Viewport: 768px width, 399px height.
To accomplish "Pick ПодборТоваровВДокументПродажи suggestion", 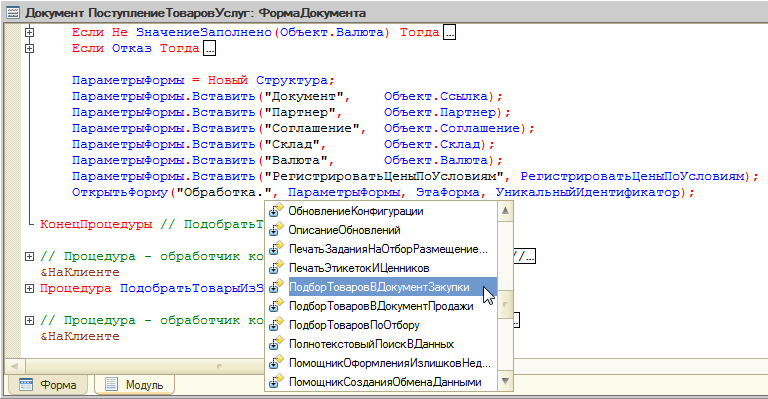I will [381, 306].
